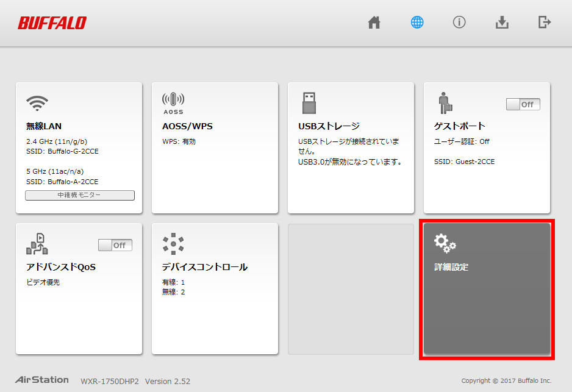Image resolution: width=572 pixels, height=392 pixels.
Task: Click the globe internet status icon
Action: [416, 22]
